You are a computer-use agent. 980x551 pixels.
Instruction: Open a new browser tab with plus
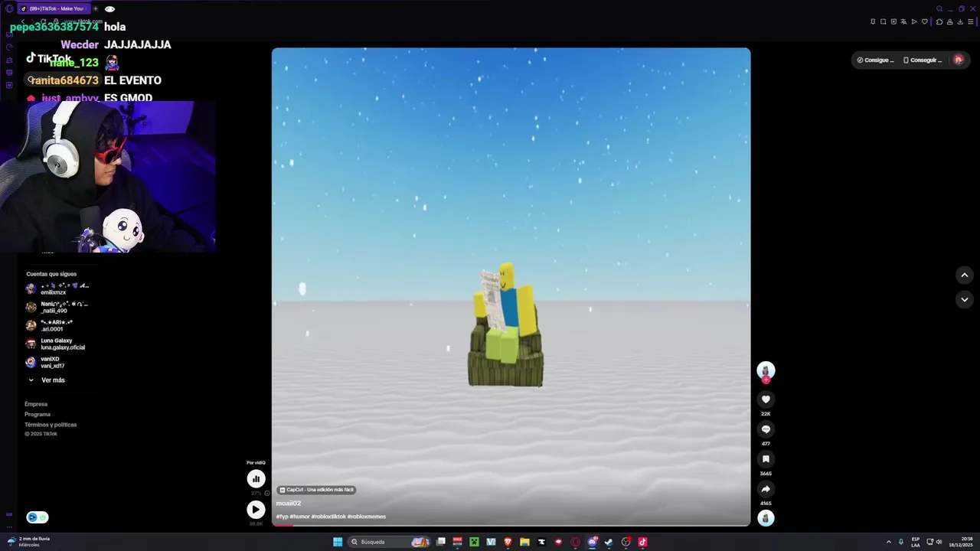95,9
